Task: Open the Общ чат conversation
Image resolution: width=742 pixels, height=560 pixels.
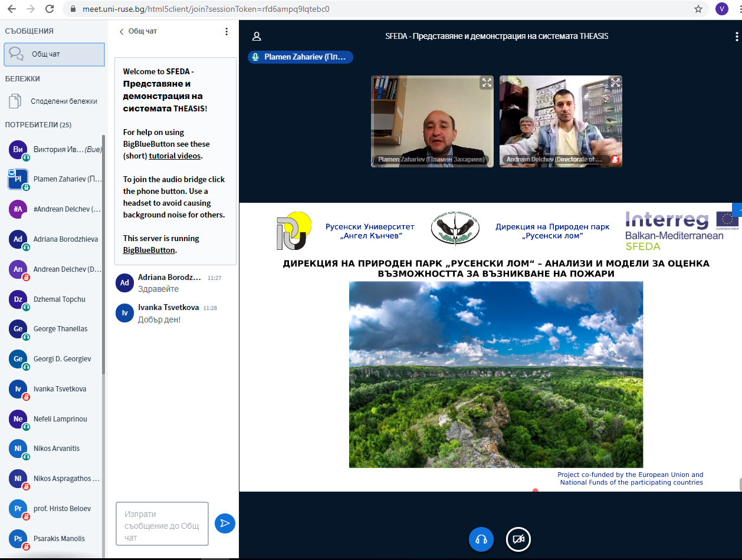Action: [54, 54]
